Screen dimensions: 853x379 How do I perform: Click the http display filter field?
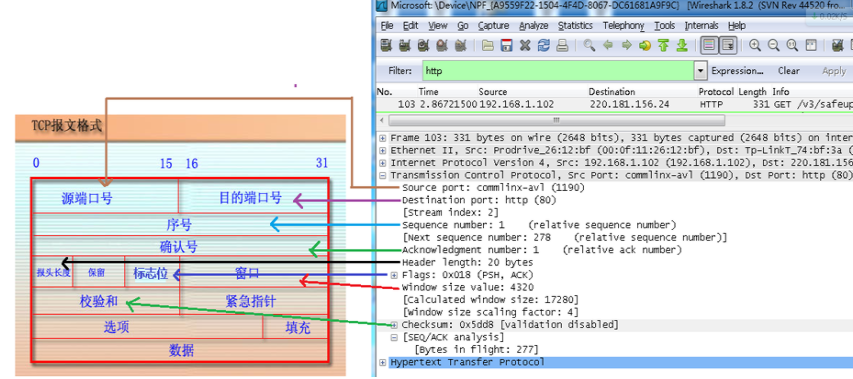[558, 71]
